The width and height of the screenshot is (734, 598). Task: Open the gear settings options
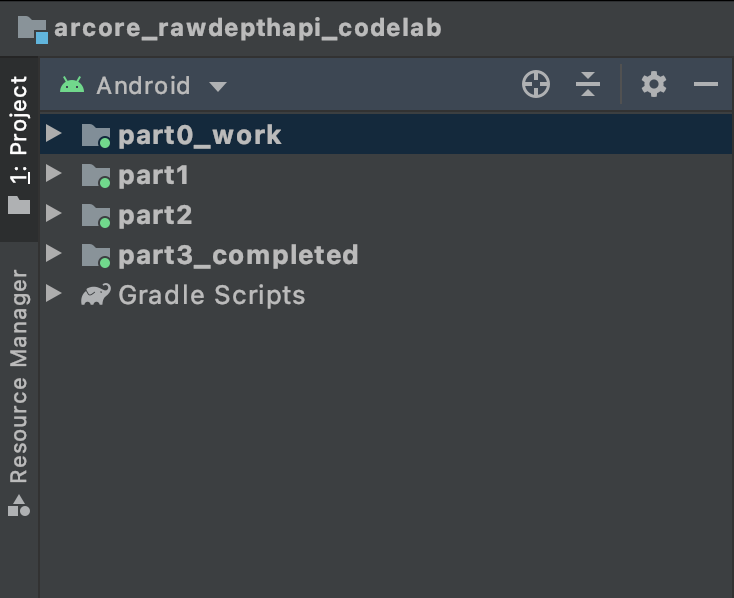tap(654, 85)
